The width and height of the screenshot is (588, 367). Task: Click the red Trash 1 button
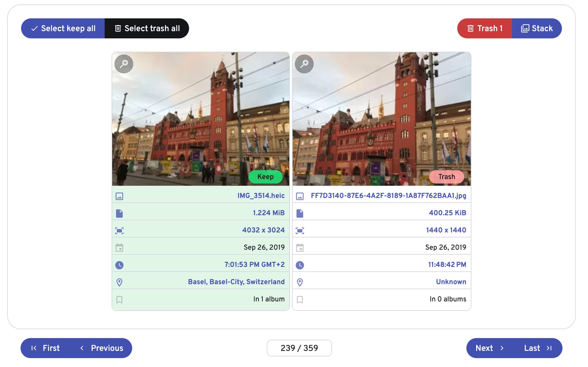[484, 28]
